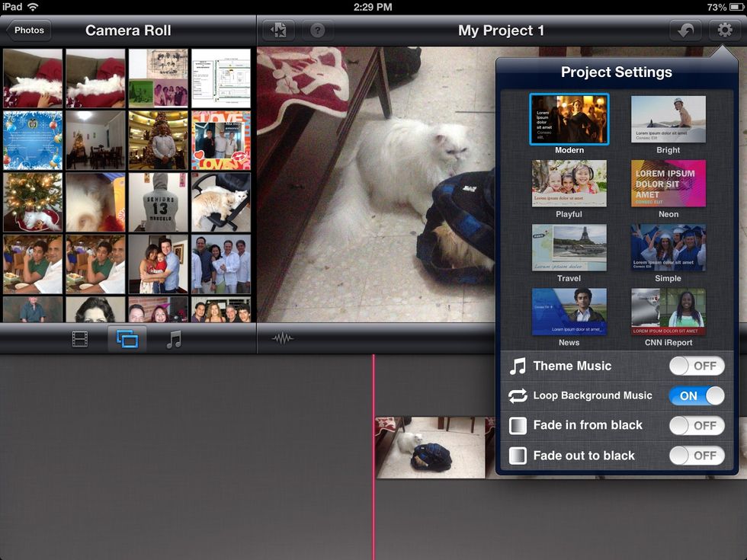Enable the Fade out to black switch
Image resolution: width=747 pixels, height=560 pixels.
[697, 455]
